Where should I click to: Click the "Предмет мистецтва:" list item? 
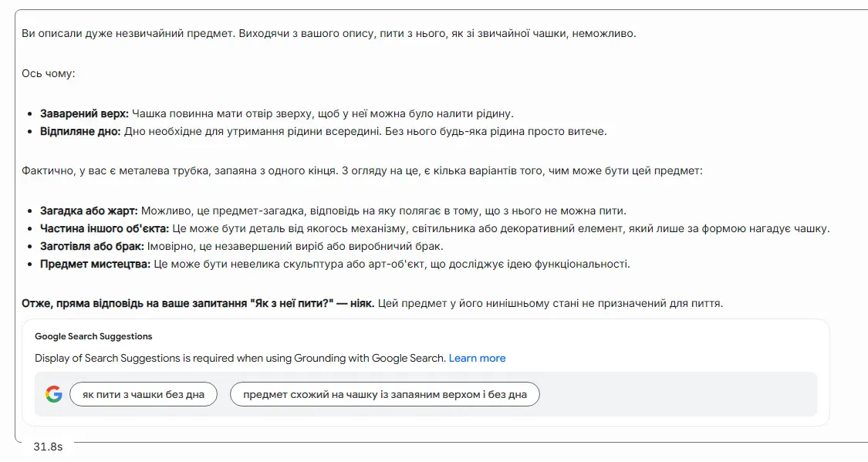[x=335, y=264]
